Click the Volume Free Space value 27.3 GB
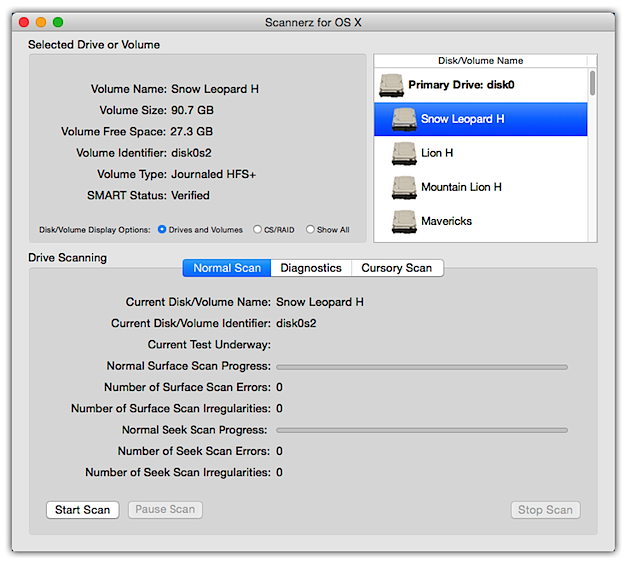Viewport: 625px width, 564px height. pyautogui.click(x=191, y=132)
